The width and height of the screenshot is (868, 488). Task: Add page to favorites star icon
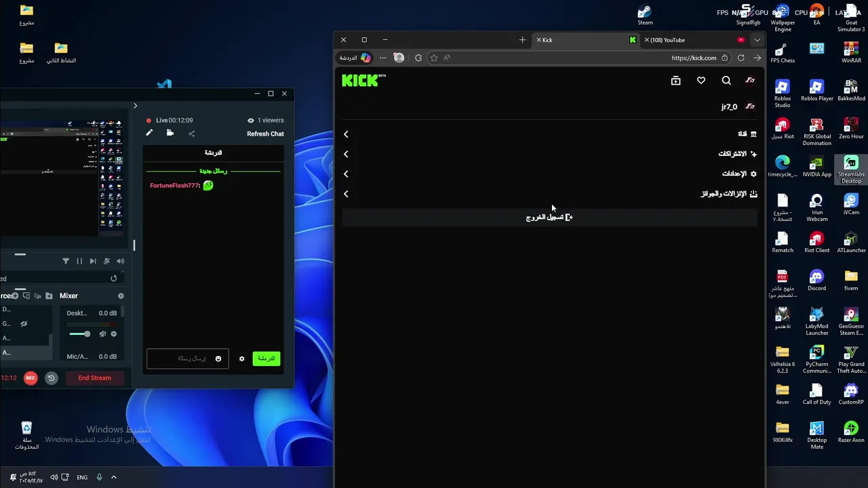tap(434, 58)
